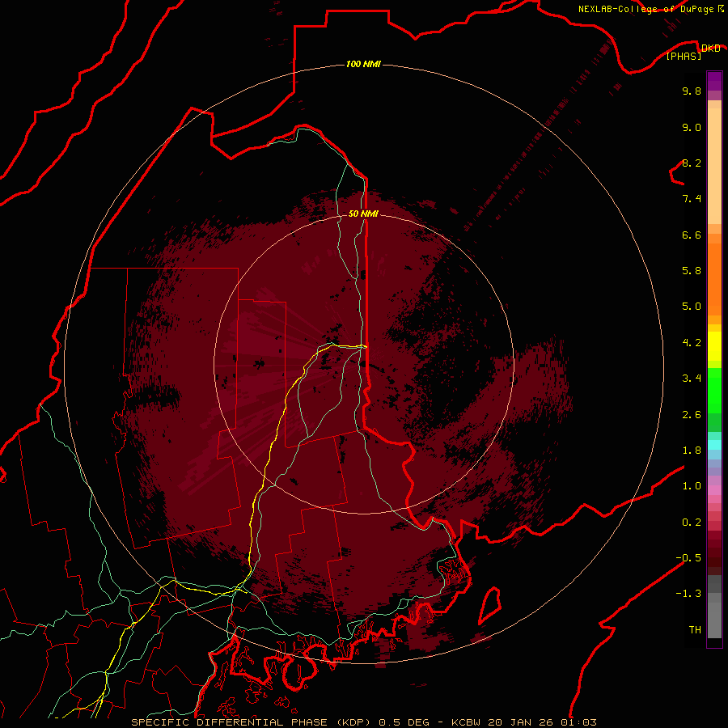Viewport: 728px width, 728px height.
Task: Click the 9.8 value on the color scale
Action: (x=692, y=91)
